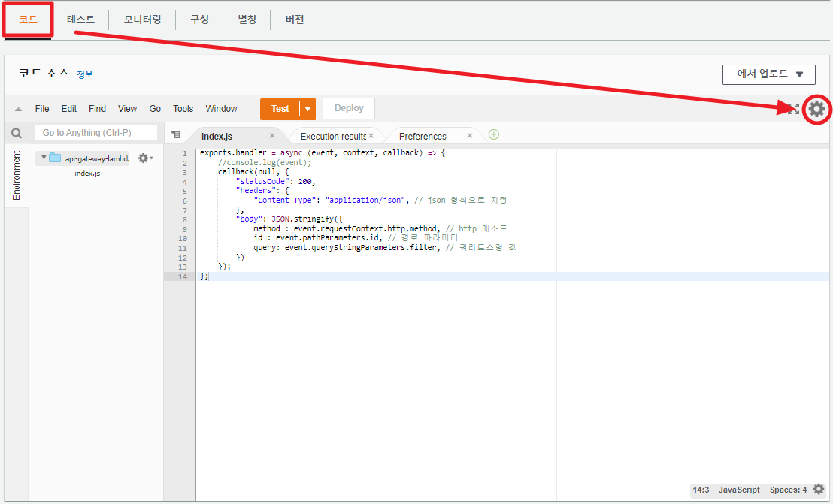Click the tab list icon left of index.js
This screenshot has height=504, width=833.
[177, 135]
